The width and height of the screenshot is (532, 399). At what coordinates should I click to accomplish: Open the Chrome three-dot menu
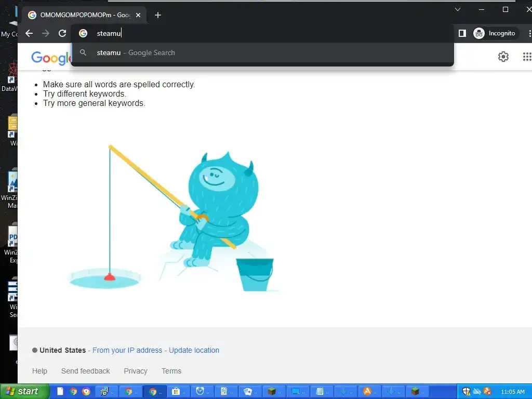529,33
